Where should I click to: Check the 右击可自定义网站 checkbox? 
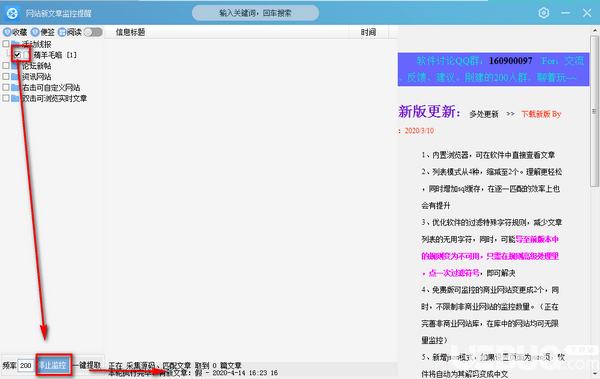click(6, 87)
